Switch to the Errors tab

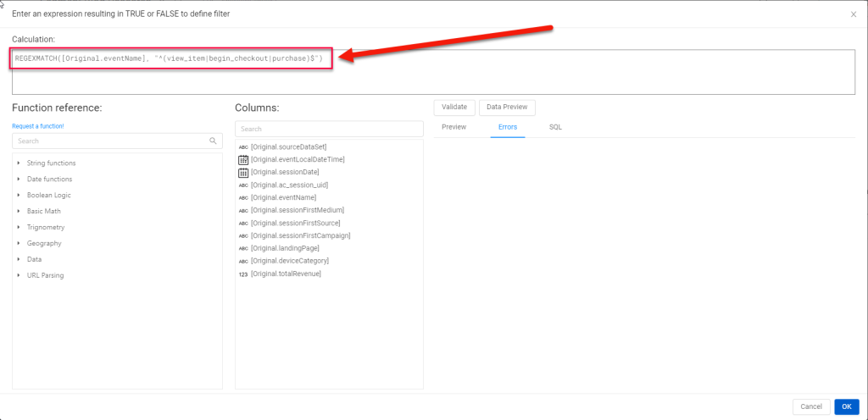click(508, 127)
